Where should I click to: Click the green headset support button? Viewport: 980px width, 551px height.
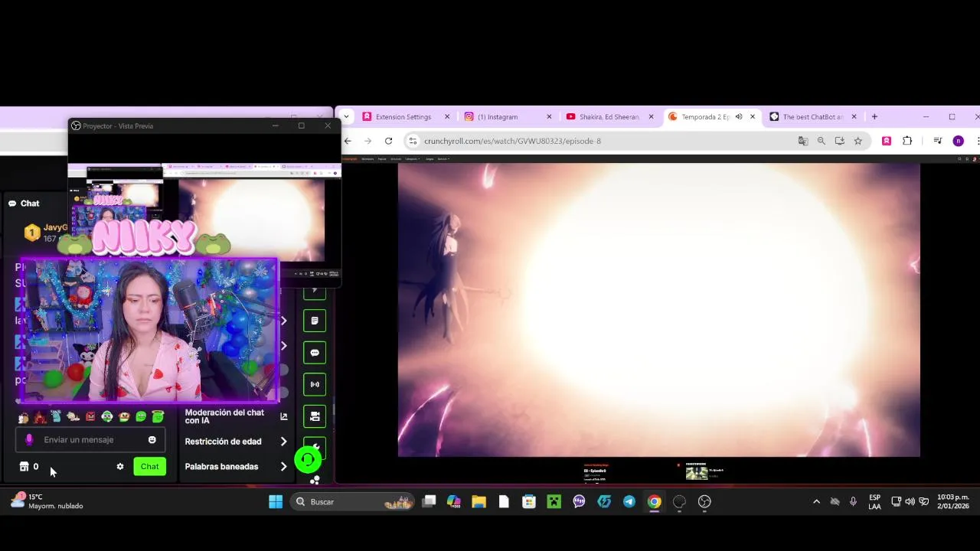pos(308,459)
